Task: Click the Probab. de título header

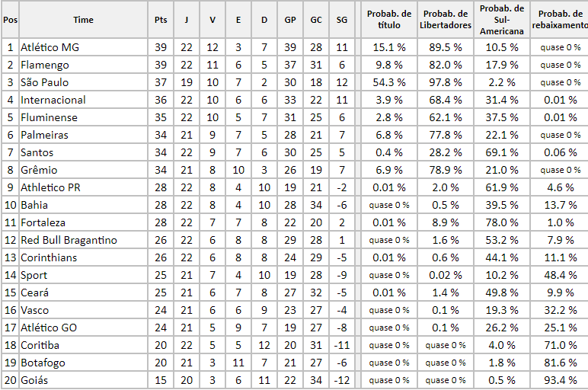Action: pyautogui.click(x=388, y=20)
